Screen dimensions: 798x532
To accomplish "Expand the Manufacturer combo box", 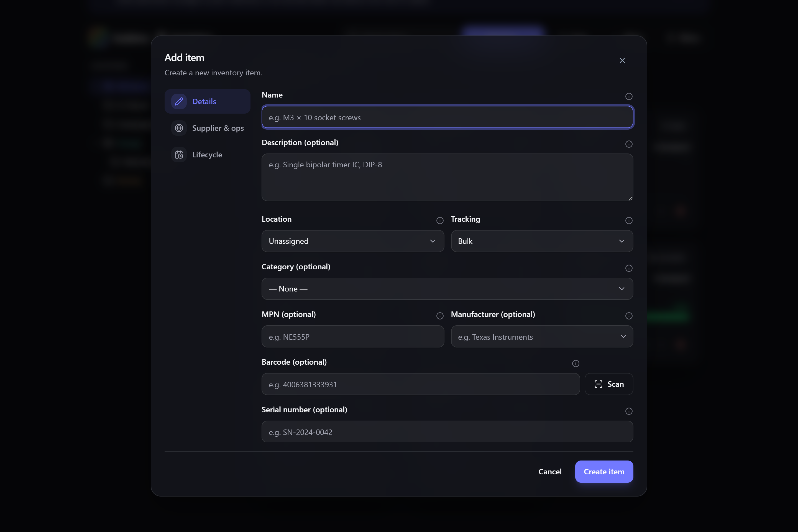I will tap(623, 337).
